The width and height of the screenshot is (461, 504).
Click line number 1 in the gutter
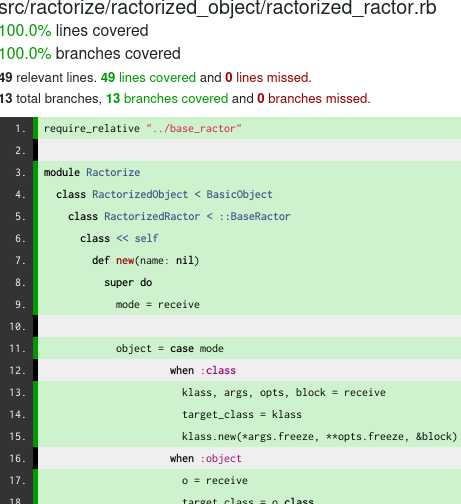tap(20, 128)
